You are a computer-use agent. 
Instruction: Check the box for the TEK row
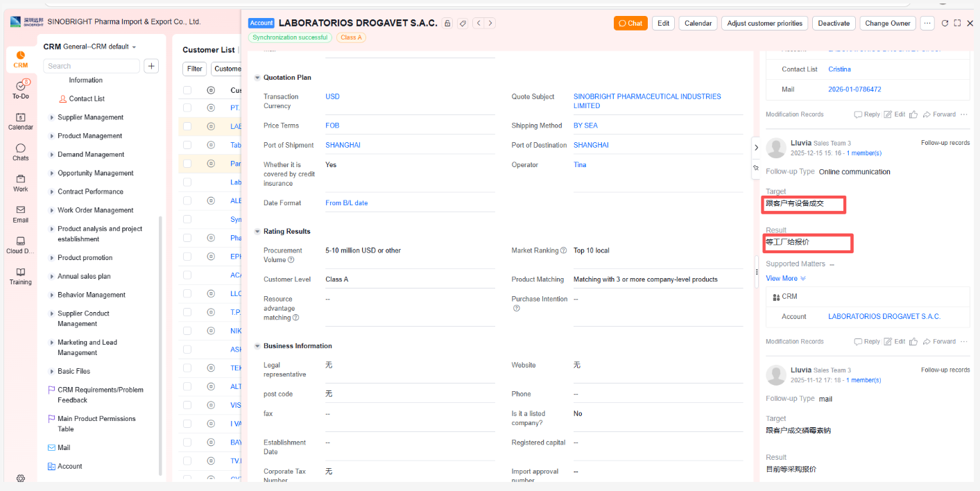pyautogui.click(x=187, y=368)
